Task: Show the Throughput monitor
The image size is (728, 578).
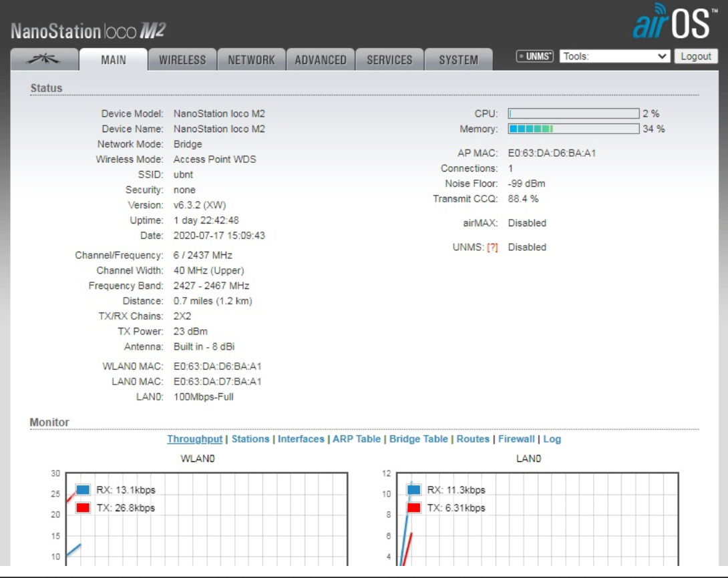Action: [x=194, y=439]
